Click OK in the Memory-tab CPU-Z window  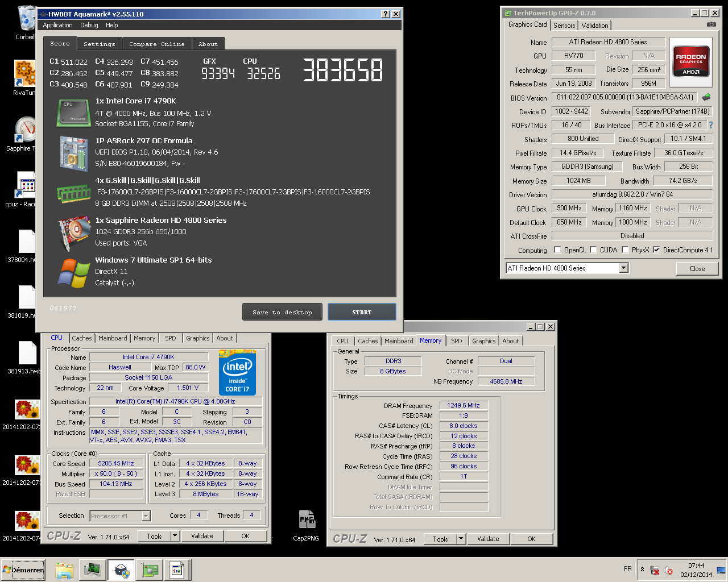(x=531, y=539)
